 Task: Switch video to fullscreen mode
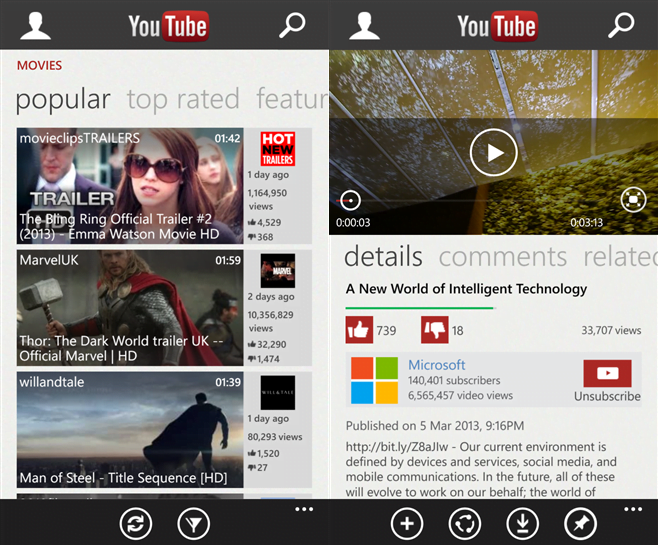633,200
